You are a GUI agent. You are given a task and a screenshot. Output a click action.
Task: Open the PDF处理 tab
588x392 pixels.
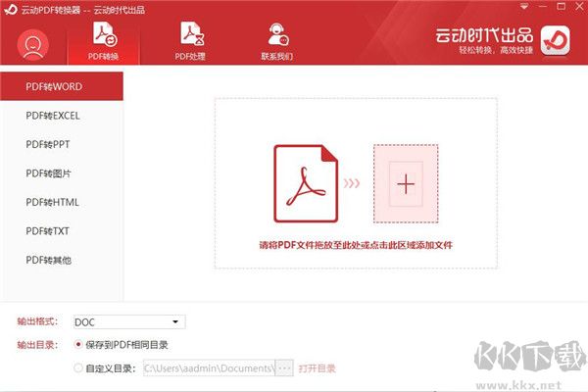click(190, 41)
